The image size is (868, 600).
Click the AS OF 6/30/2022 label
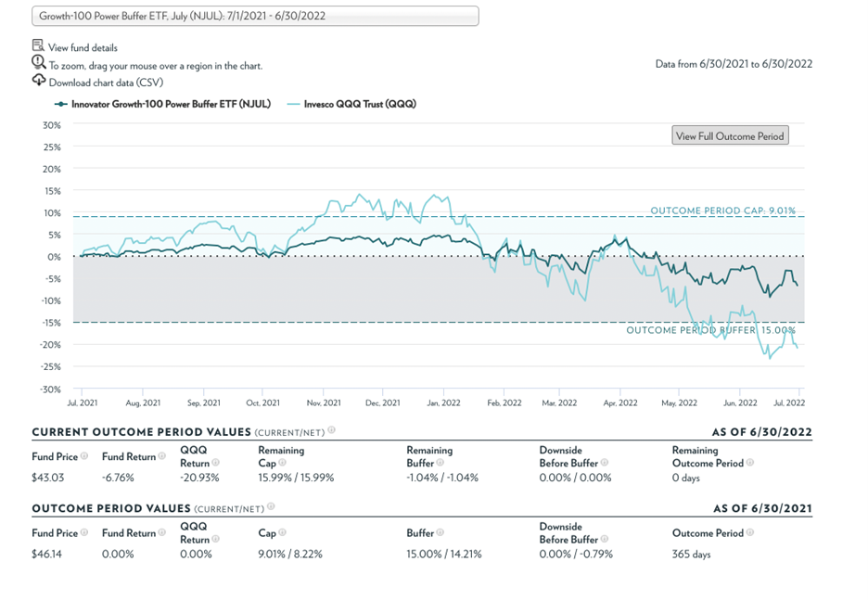click(762, 432)
